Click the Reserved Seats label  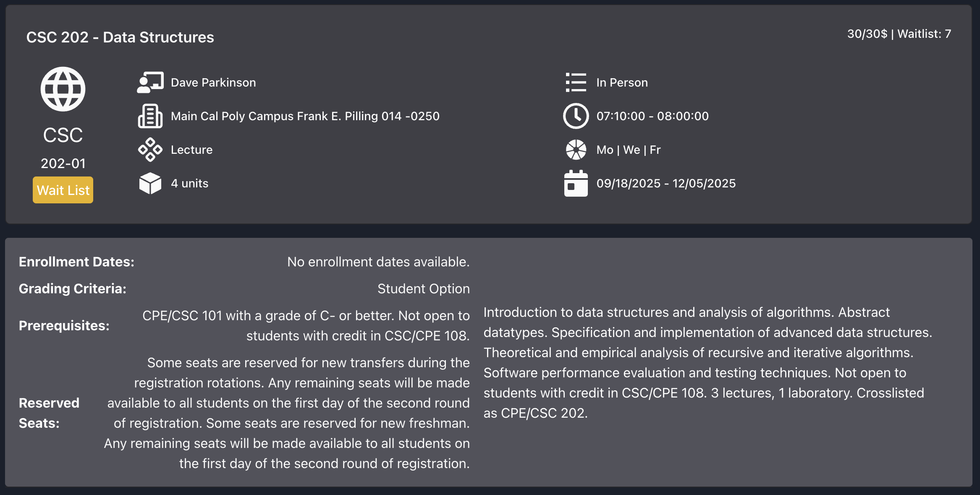(49, 413)
